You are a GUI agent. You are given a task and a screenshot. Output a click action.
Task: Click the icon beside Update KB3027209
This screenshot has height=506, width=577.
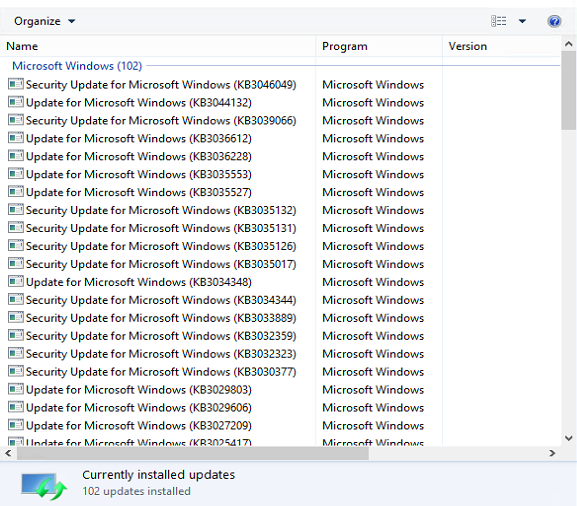(16, 425)
